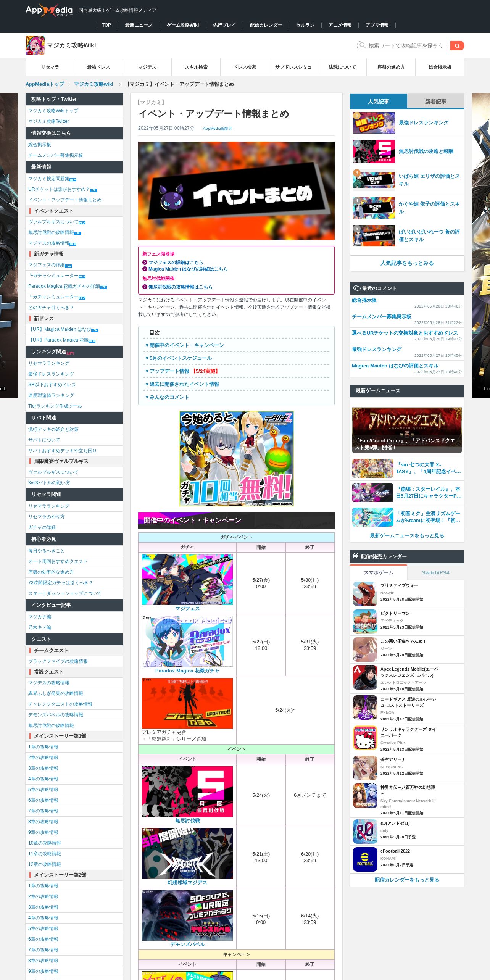The width and height of the screenshot is (490, 980).
Task: Click 配信カレンダーをもっと見る link
Action: 407,880
